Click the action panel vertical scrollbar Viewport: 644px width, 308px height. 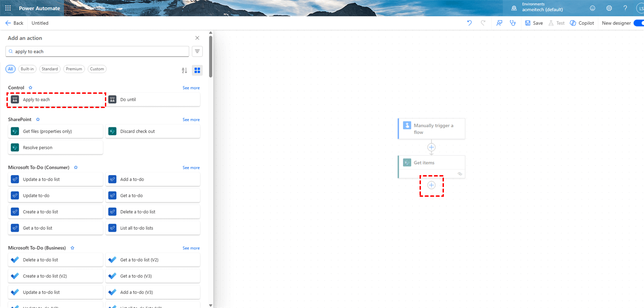pyautogui.click(x=211, y=56)
